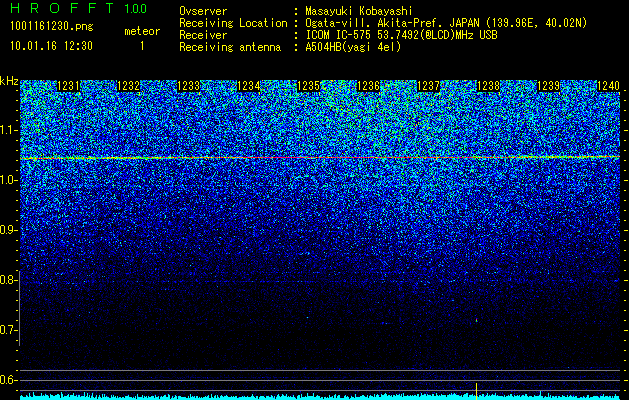Click the Receiving antenna label

point(230,47)
